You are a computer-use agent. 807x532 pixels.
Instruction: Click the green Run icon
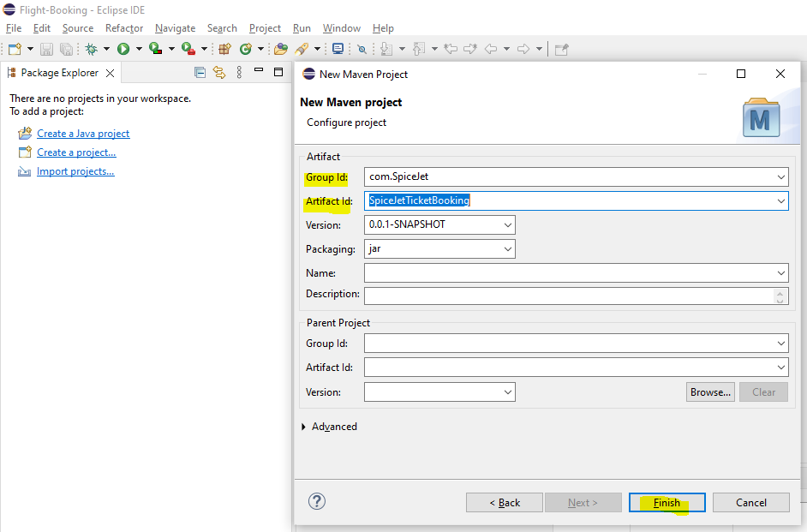coord(123,49)
